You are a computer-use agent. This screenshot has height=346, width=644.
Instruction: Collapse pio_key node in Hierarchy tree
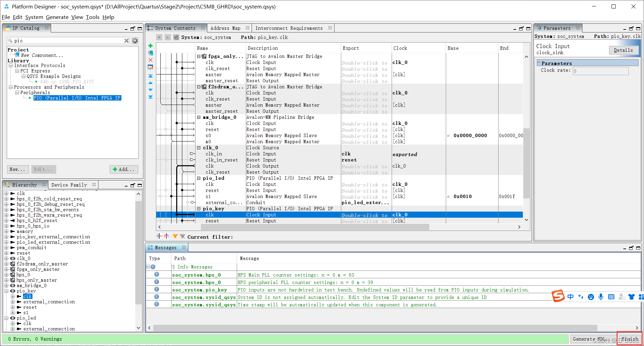pyautogui.click(x=6, y=291)
